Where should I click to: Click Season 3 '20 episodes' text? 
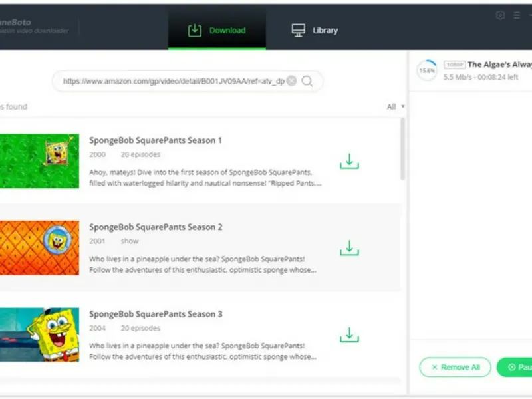(140, 328)
